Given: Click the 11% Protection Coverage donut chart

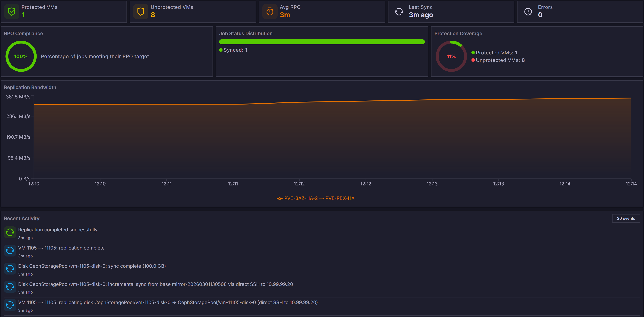Looking at the screenshot, I should click(451, 56).
